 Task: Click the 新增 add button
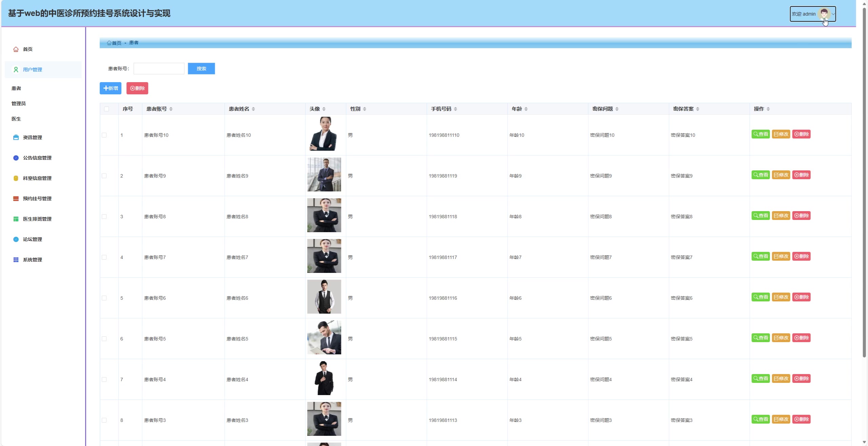click(111, 88)
